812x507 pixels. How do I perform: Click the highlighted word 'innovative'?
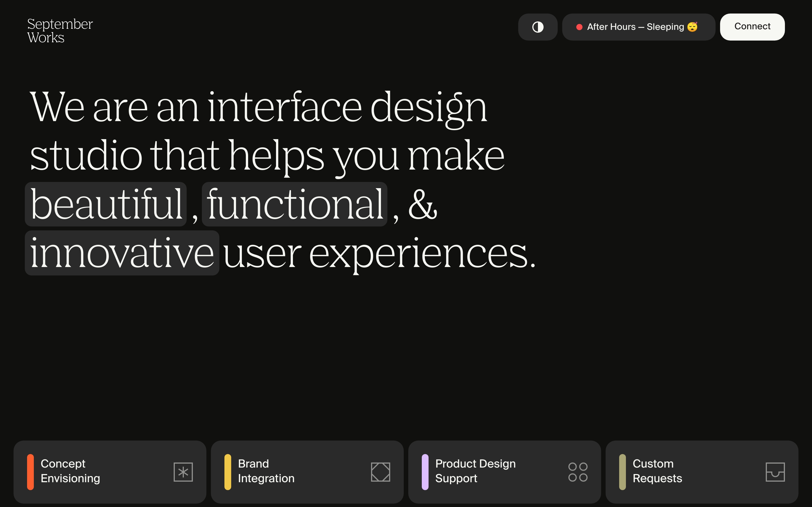pyautogui.click(x=122, y=253)
